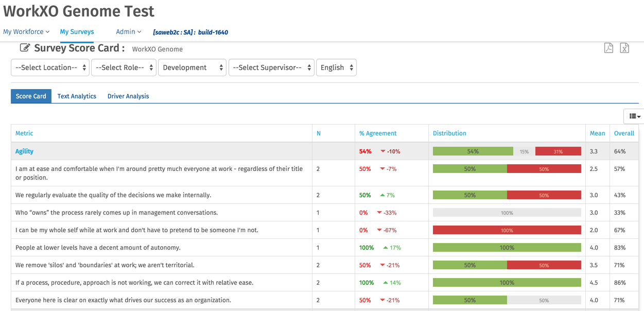Switch to the Driver Analysis tab
Screen dimensions: 644x311
pyautogui.click(x=128, y=96)
